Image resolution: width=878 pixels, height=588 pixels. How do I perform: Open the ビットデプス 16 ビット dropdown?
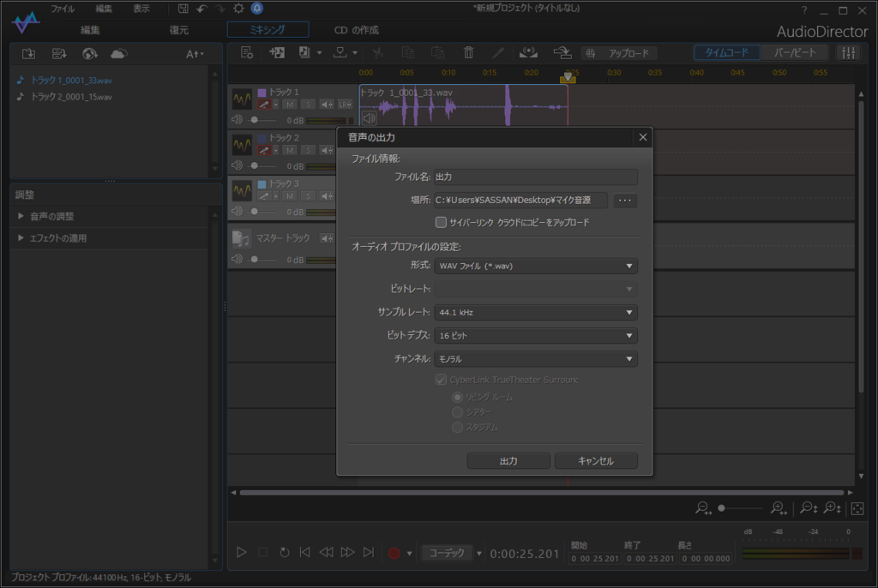[x=536, y=335]
